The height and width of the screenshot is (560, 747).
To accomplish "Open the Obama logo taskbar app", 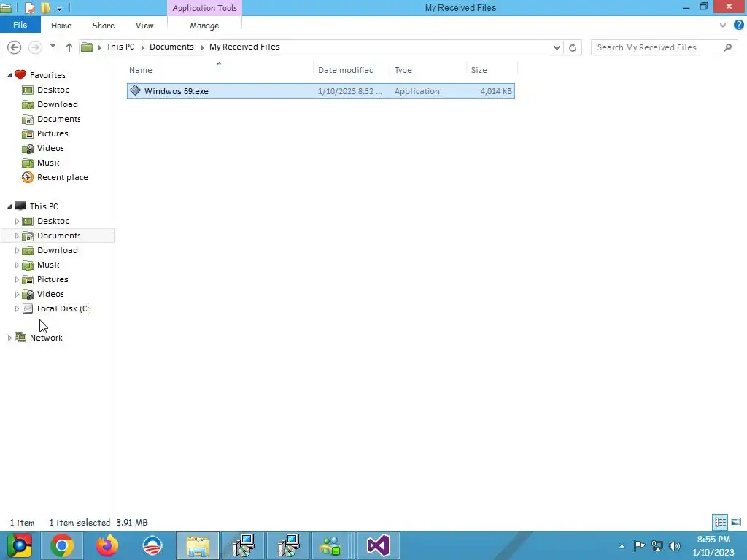I will tap(152, 545).
